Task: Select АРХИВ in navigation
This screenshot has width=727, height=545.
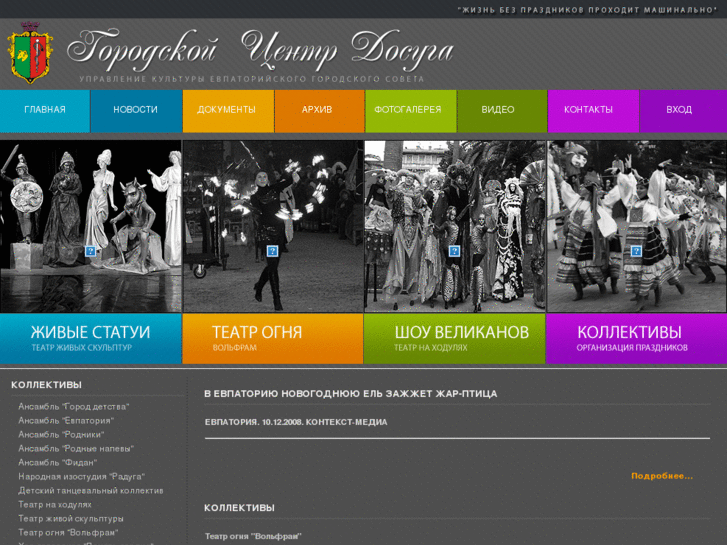Action: tap(319, 110)
